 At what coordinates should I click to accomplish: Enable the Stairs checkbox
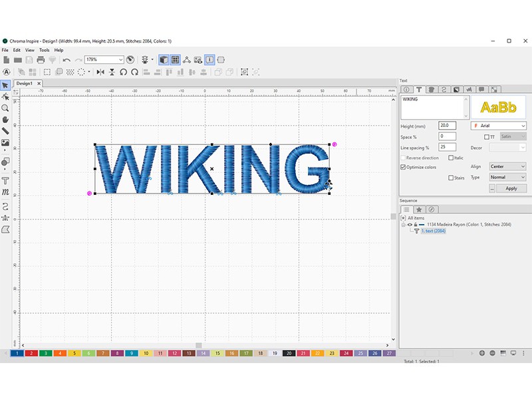[x=452, y=178]
